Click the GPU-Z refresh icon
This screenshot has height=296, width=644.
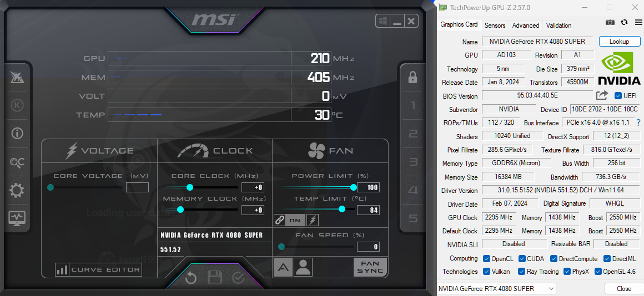click(624, 22)
